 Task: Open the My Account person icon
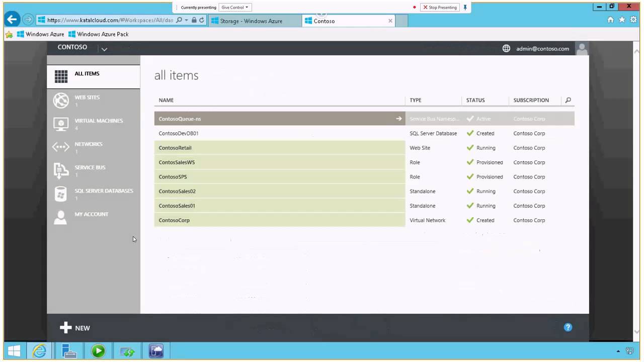60,217
